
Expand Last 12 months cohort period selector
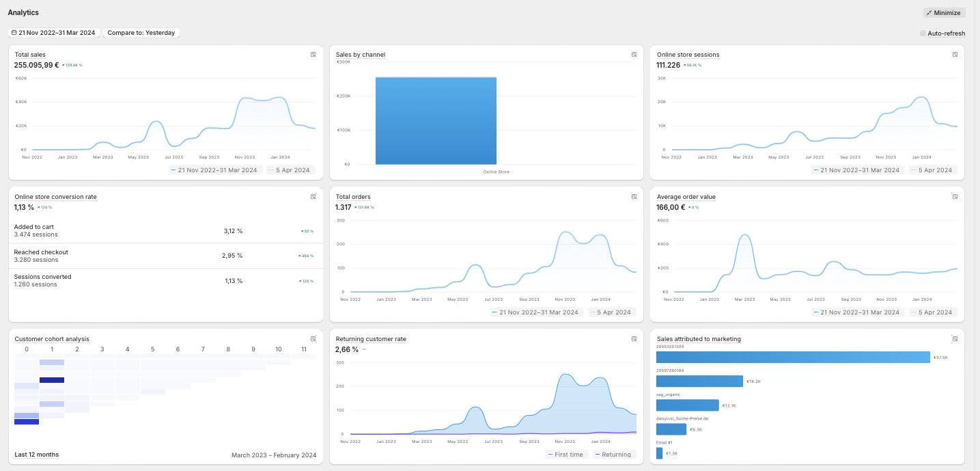[37, 455]
